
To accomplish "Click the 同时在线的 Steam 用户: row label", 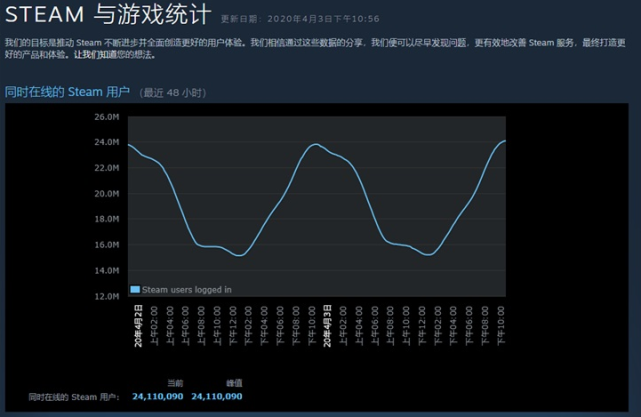I will [x=74, y=397].
